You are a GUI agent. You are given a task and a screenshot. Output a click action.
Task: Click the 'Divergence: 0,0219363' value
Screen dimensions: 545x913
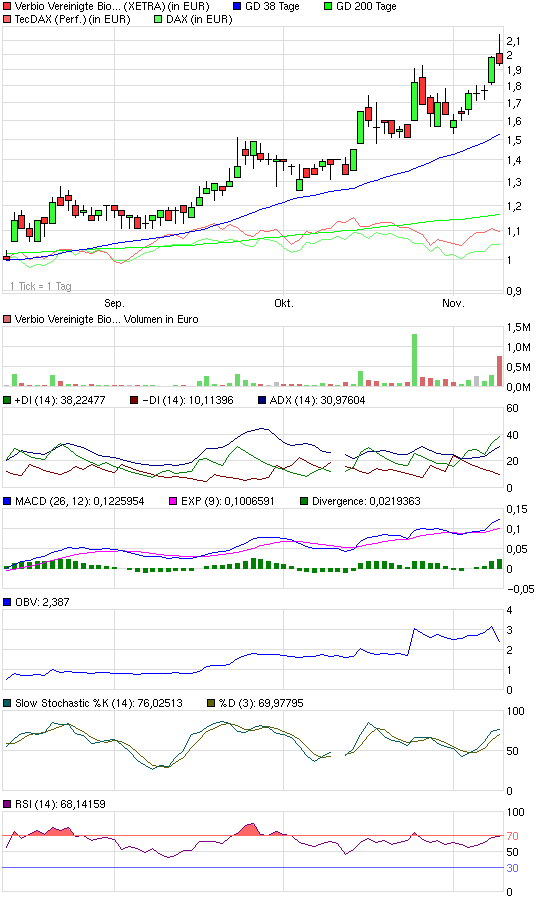366,501
